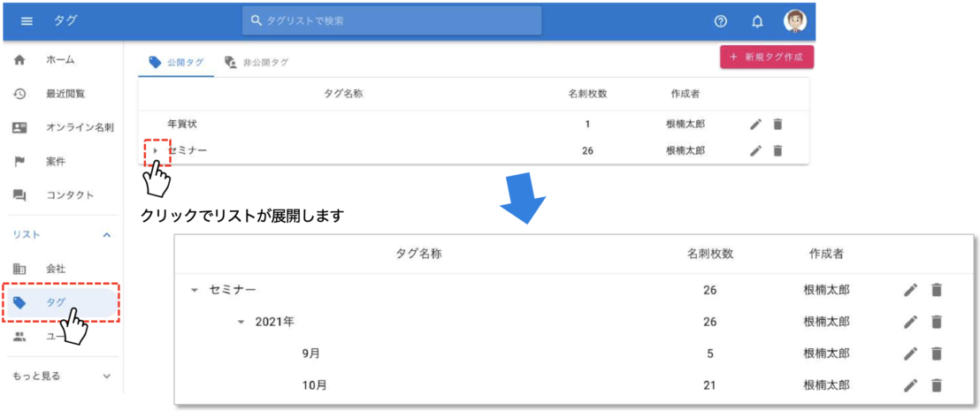980x411 pixels.
Task: Delete the 2021年 tag
Action: tap(936, 322)
